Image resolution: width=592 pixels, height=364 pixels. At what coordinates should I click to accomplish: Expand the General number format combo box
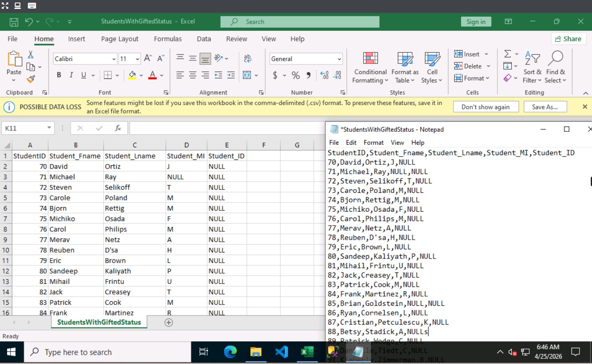point(340,59)
